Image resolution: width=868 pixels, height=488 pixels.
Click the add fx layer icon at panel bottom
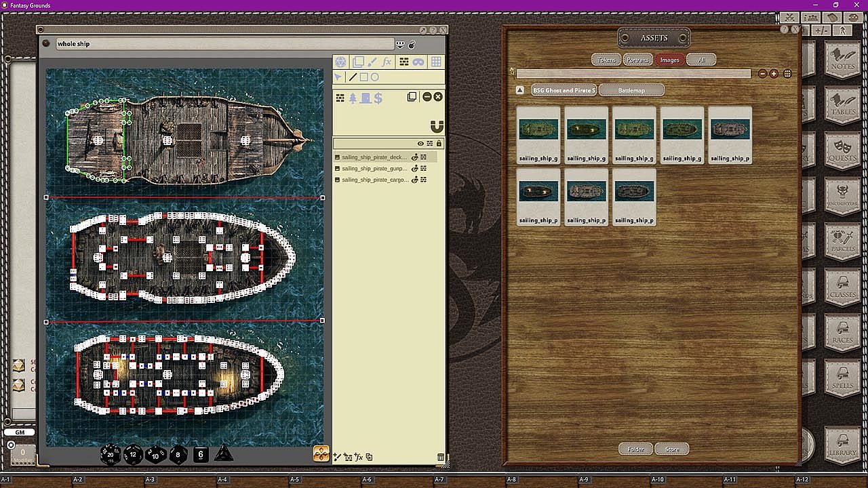[x=359, y=457]
